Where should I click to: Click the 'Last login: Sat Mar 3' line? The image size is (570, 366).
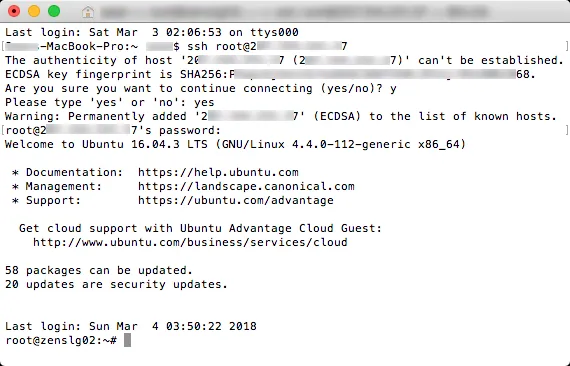click(152, 32)
